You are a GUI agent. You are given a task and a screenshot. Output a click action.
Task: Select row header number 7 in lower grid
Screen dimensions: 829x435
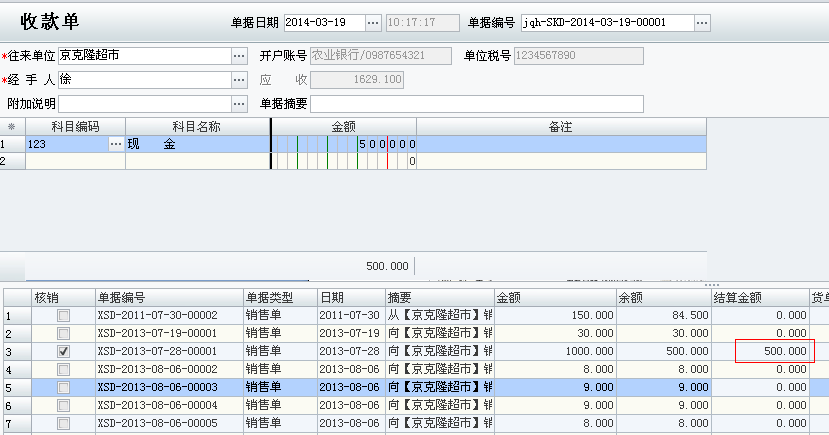pos(17,424)
